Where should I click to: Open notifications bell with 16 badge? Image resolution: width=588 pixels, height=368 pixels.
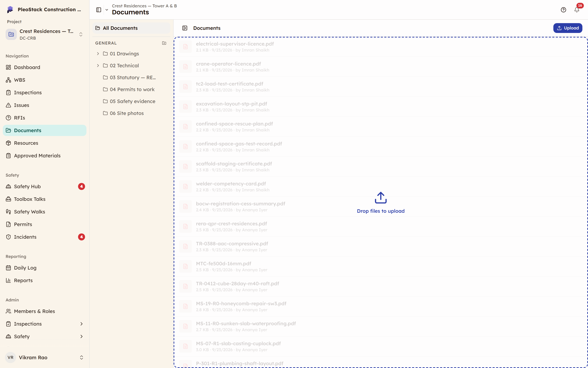point(577,10)
